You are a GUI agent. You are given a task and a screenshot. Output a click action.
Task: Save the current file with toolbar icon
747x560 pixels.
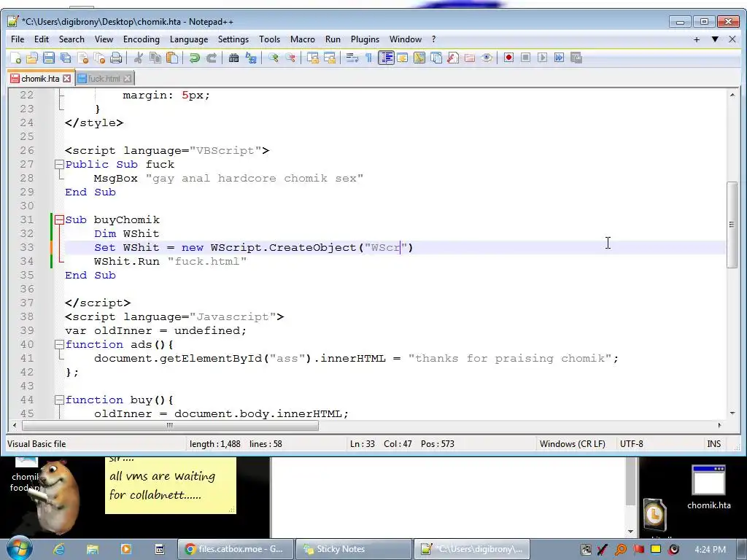tap(49, 58)
